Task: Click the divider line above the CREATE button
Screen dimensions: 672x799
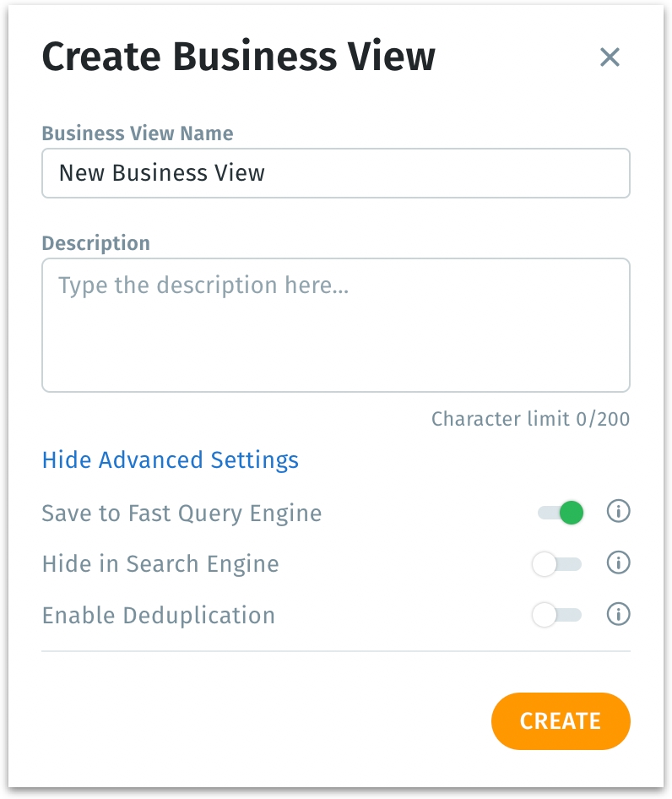Action: click(x=335, y=651)
